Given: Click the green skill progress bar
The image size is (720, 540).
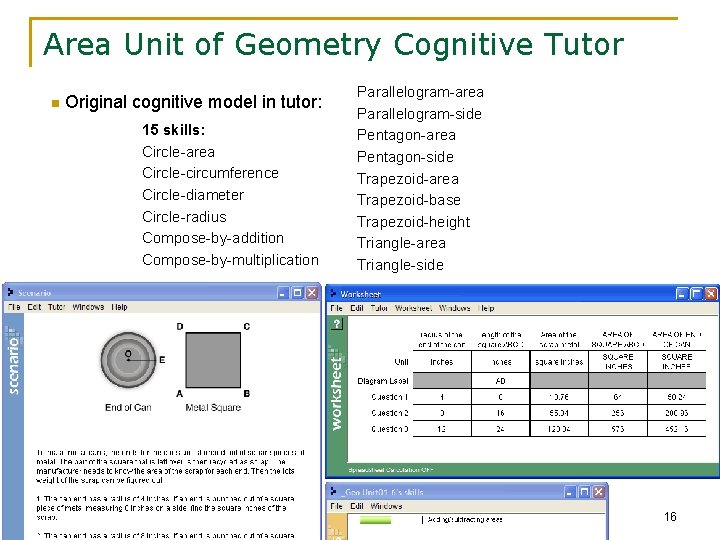Looking at the screenshot, I should [375, 520].
